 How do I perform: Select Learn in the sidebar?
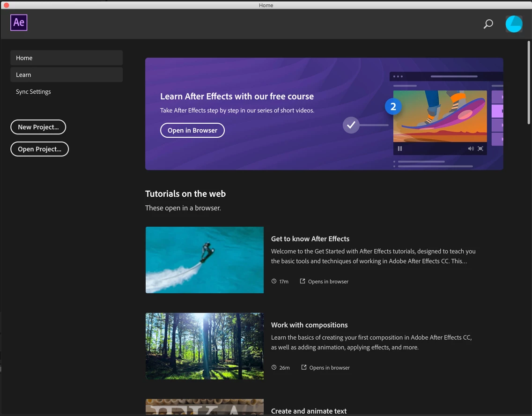66,74
